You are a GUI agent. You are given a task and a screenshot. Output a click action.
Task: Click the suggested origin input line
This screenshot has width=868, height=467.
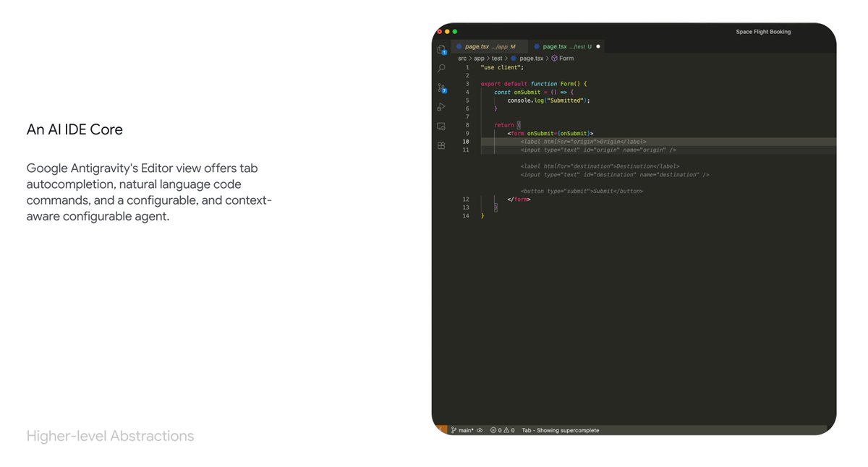pos(598,150)
